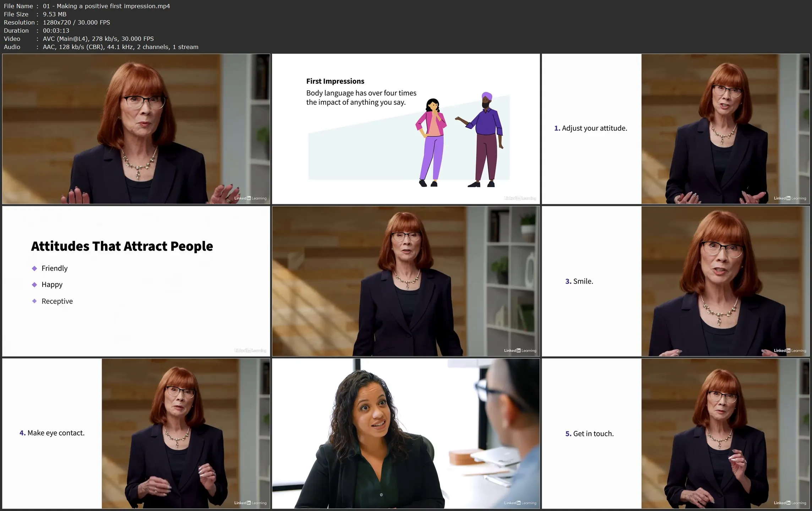Click the '4. Make eye contact.' caption
The width and height of the screenshot is (812, 511).
[52, 433]
